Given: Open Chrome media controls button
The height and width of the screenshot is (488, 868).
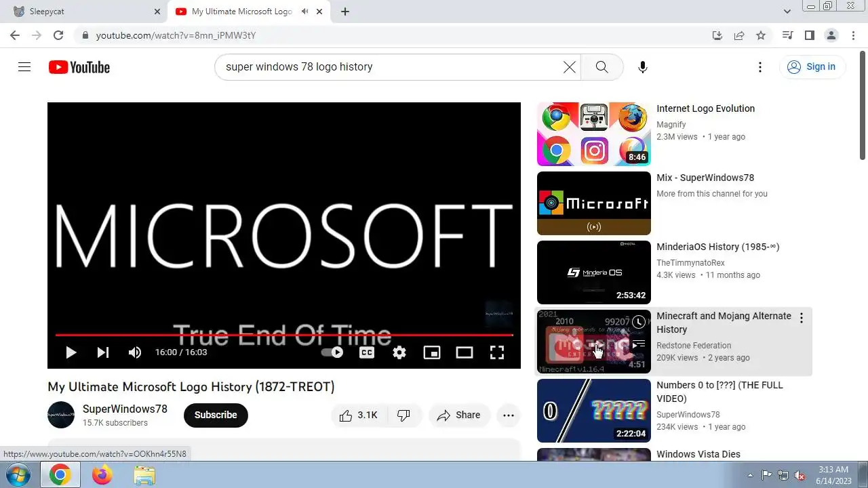Looking at the screenshot, I should 787,35.
